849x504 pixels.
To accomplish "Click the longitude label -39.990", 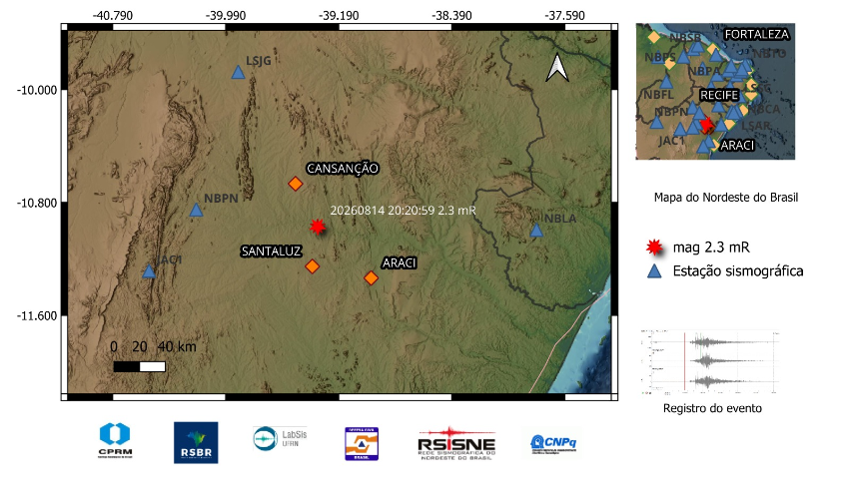I will tap(226, 16).
